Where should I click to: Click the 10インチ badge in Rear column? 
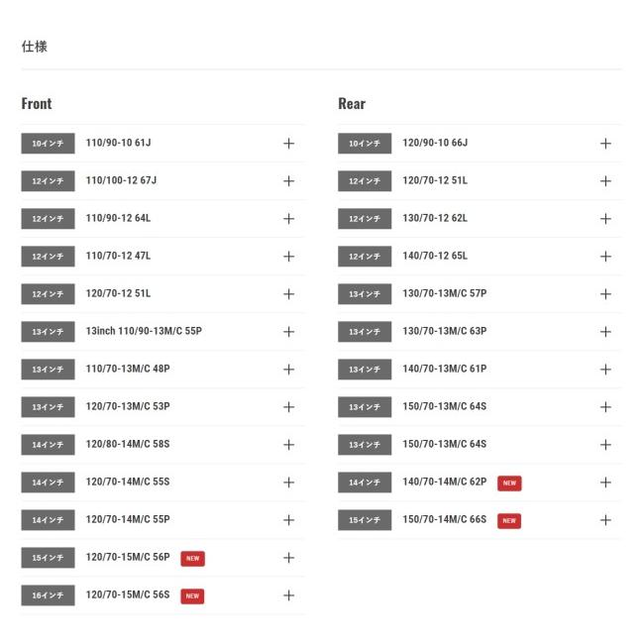(x=365, y=144)
